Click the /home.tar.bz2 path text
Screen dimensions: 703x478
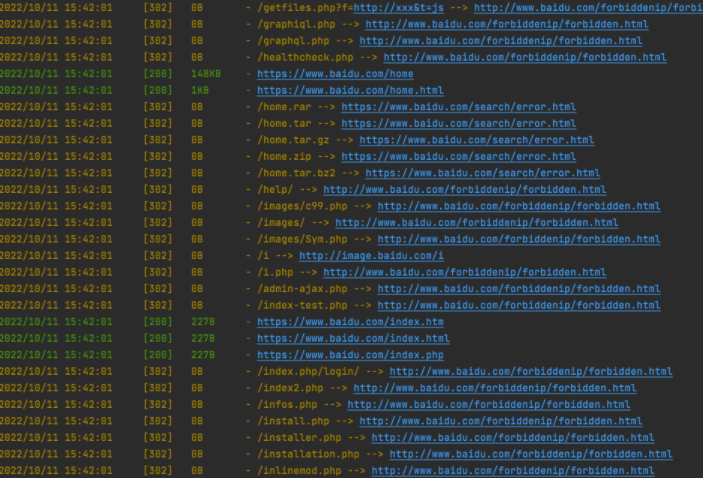(x=296, y=173)
